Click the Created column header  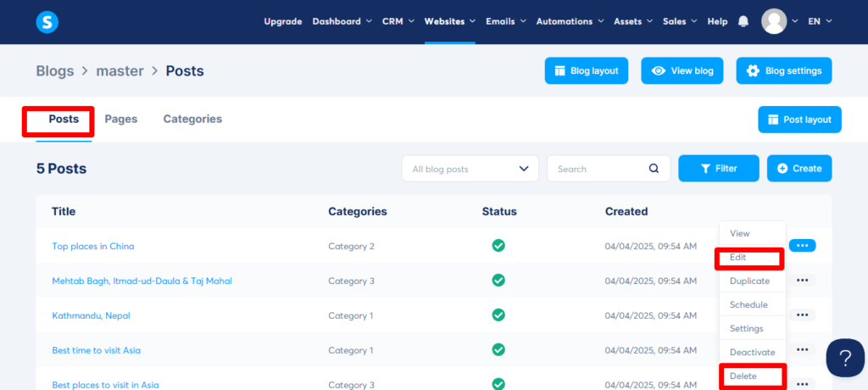coord(626,211)
